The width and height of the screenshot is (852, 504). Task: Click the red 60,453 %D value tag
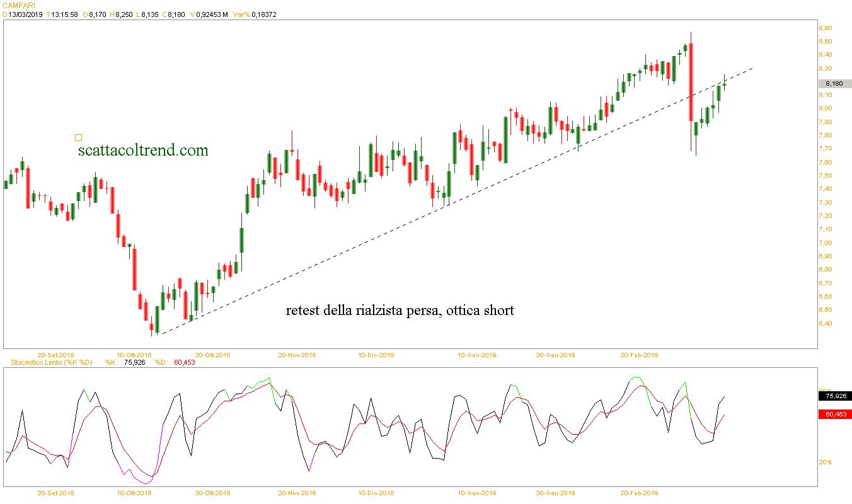834,414
